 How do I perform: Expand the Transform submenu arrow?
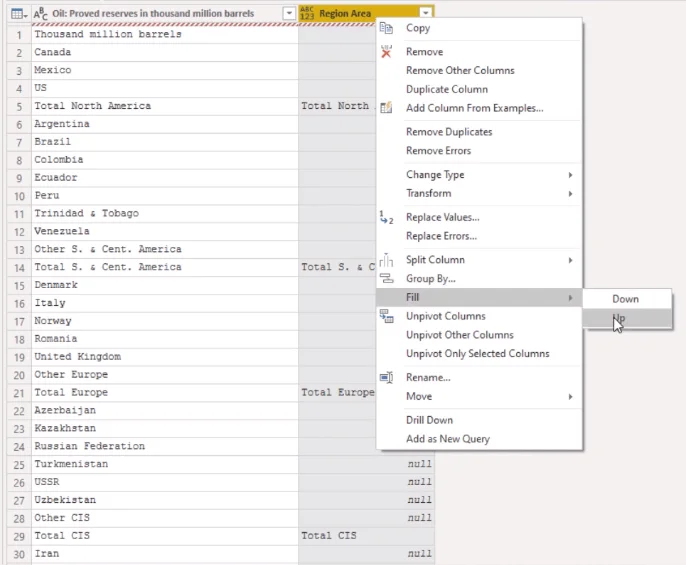tap(570, 193)
